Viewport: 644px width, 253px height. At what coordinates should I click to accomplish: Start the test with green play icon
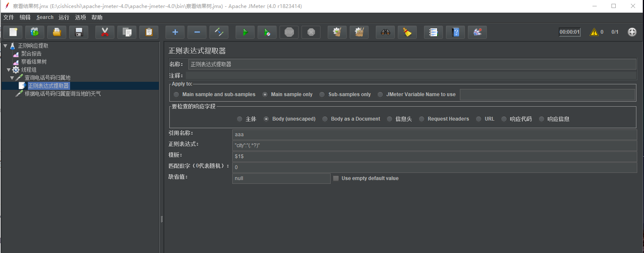pyautogui.click(x=245, y=32)
